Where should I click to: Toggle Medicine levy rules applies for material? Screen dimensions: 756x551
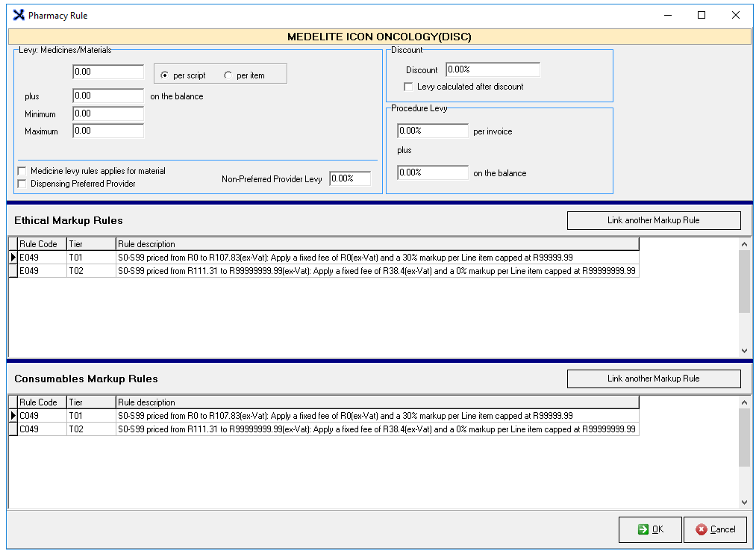tap(22, 171)
